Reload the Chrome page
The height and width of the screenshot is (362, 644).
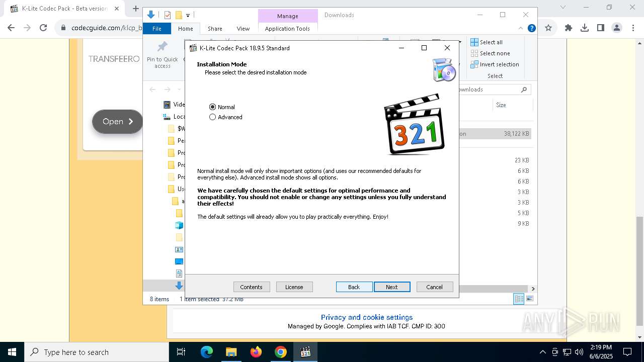[43, 28]
